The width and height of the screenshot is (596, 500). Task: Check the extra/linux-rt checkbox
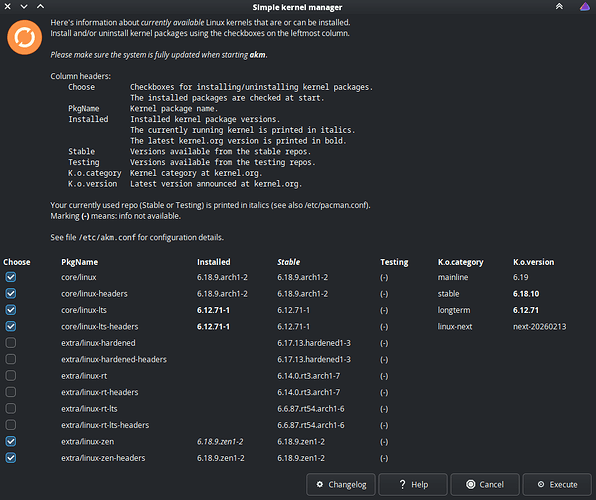tap(11, 376)
